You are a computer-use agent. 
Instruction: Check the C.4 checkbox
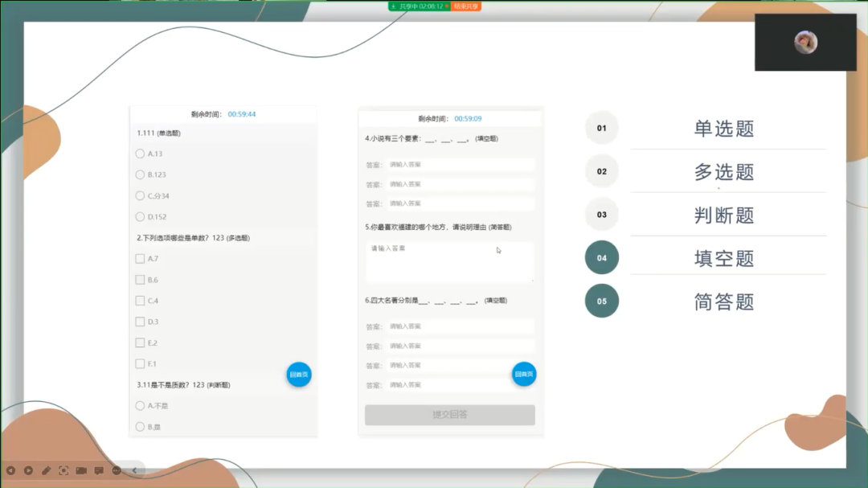coord(140,301)
